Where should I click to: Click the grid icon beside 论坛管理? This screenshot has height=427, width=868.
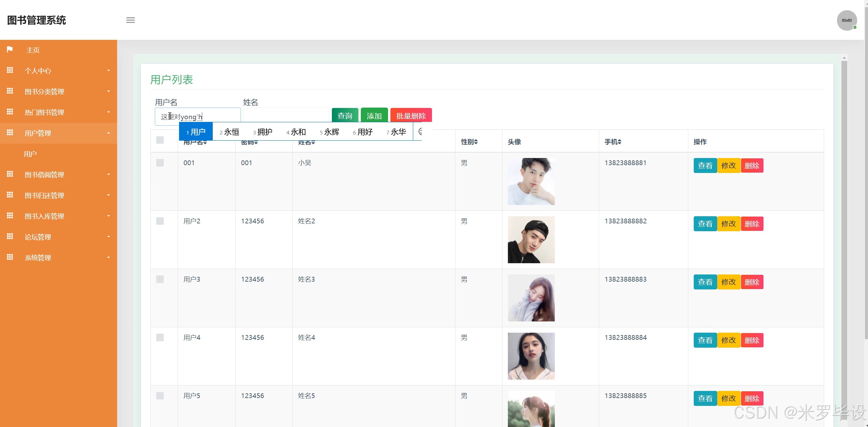tap(10, 236)
